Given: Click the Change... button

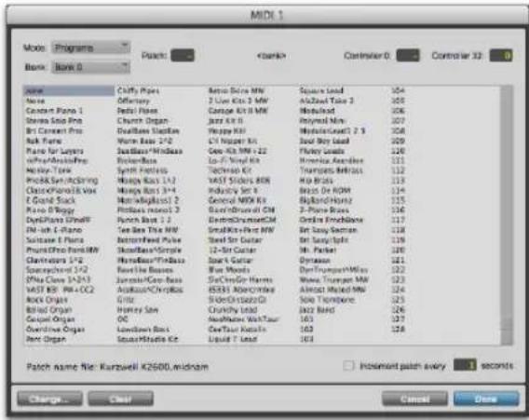Looking at the screenshot, I should pos(49,400).
